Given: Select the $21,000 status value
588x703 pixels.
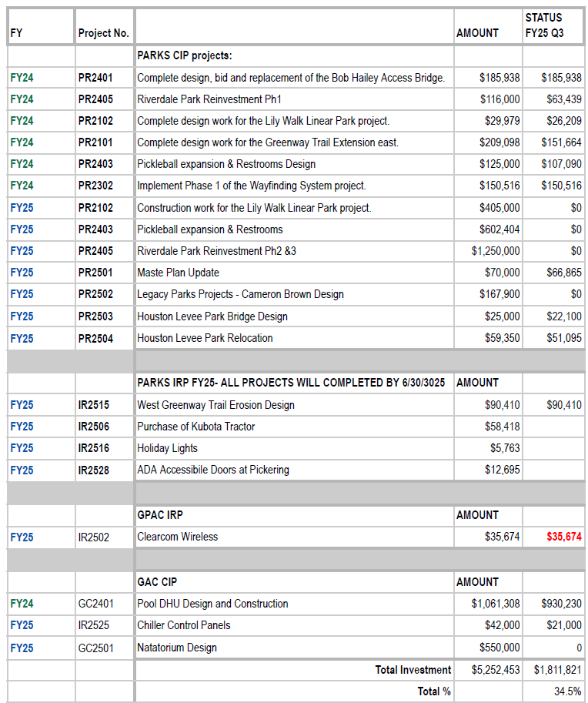Looking at the screenshot, I should (564, 625).
